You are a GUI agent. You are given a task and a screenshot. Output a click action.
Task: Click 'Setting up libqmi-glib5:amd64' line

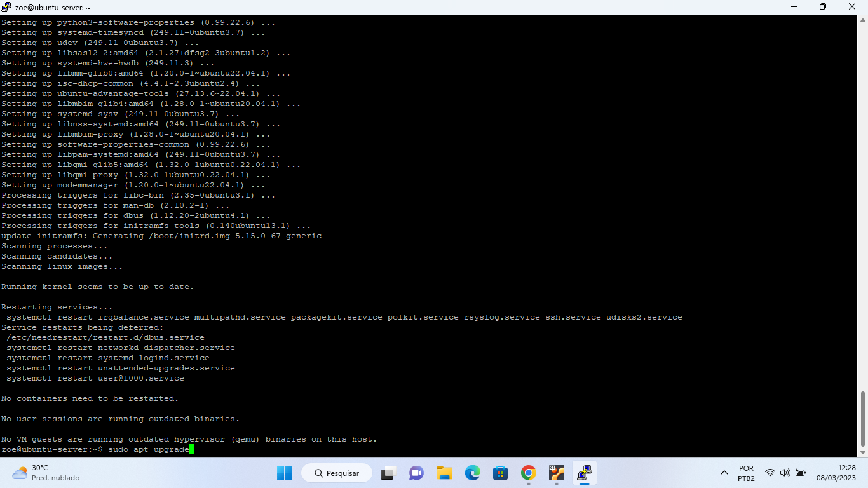[x=151, y=165]
